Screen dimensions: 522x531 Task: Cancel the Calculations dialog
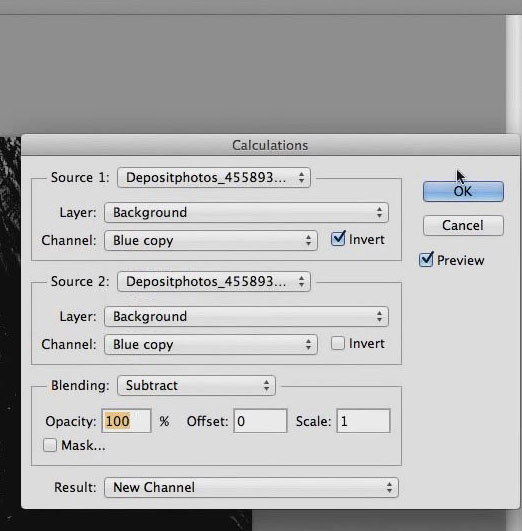463,226
